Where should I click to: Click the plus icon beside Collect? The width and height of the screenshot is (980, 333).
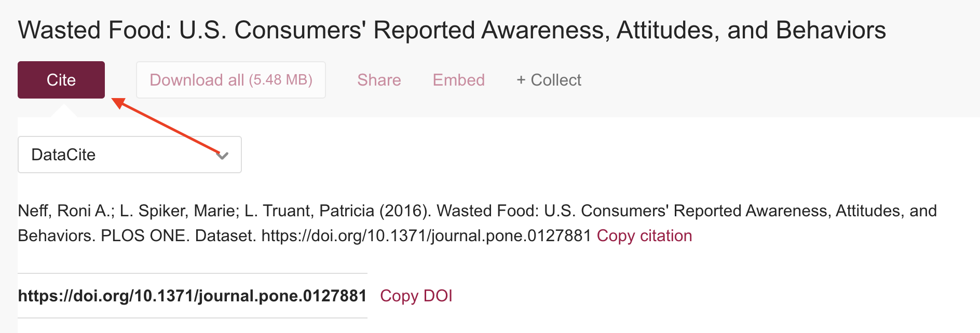click(521, 80)
